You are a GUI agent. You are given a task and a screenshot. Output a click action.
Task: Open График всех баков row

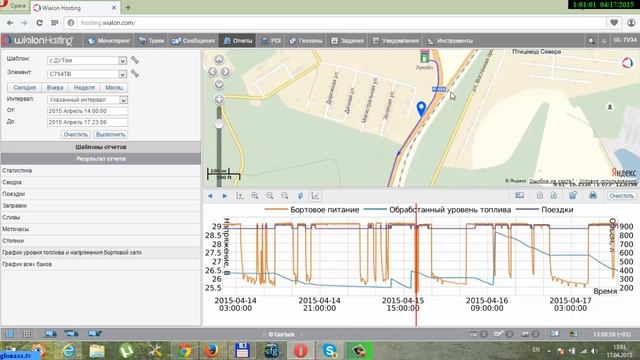(100, 264)
